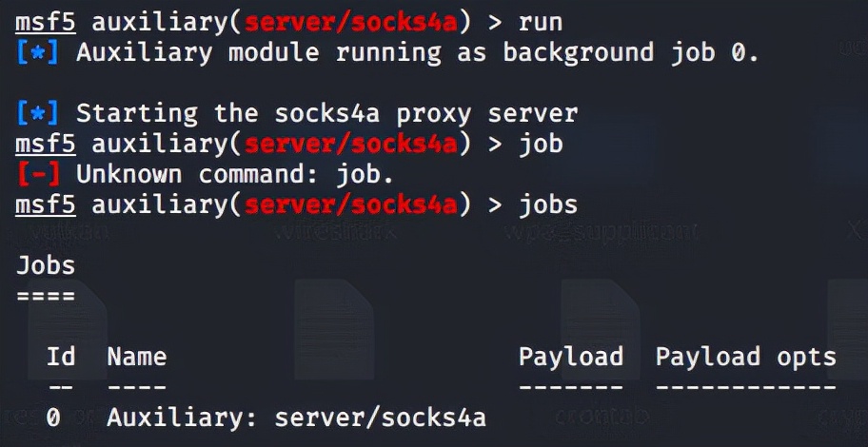Image resolution: width=868 pixels, height=447 pixels.
Task: Click the 'Starting the socks4a proxy server' line
Action: click(327, 114)
